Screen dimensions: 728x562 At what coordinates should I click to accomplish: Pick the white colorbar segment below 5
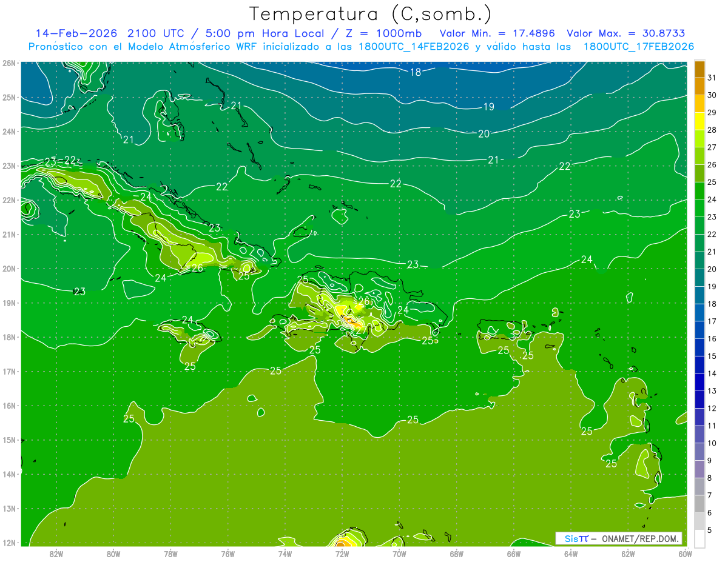pyautogui.click(x=699, y=539)
